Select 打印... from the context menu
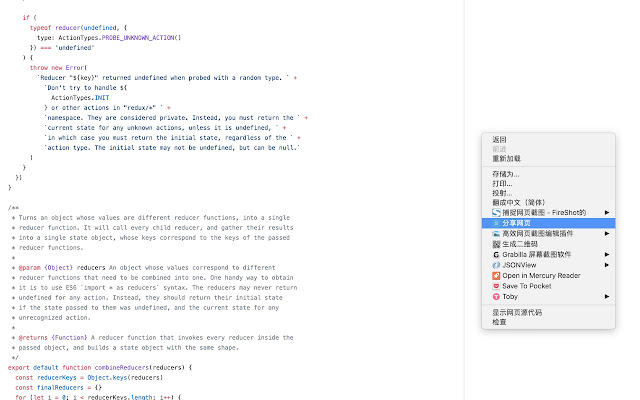Viewport: 640px width, 400px height. click(548, 184)
